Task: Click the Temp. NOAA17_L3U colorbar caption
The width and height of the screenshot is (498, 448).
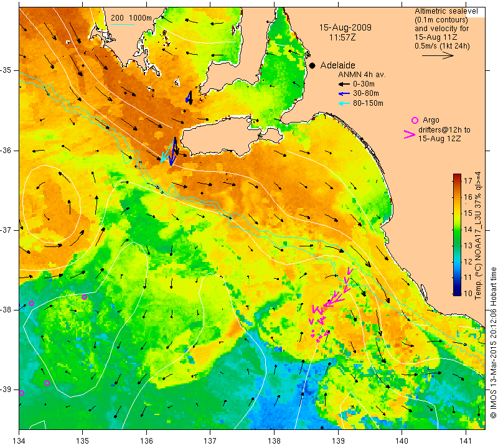Action: click(477, 236)
